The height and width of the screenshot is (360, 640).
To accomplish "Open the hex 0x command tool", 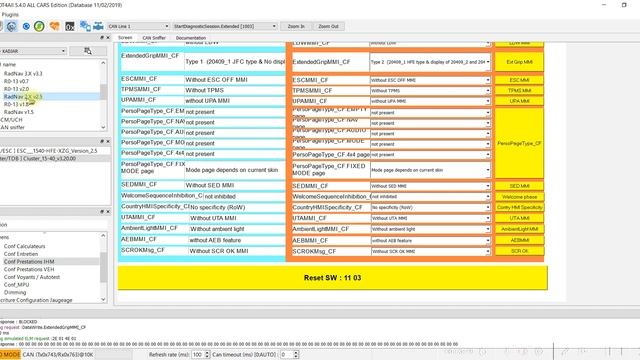I will 70,26.
